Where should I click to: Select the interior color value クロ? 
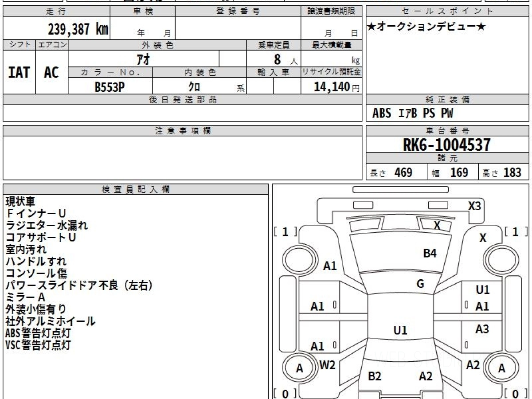point(194,87)
